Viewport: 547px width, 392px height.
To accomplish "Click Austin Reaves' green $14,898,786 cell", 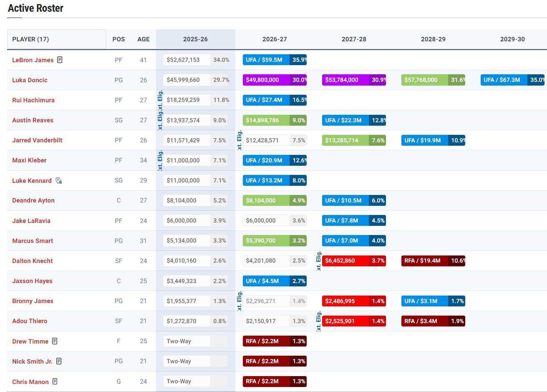I will tap(266, 120).
